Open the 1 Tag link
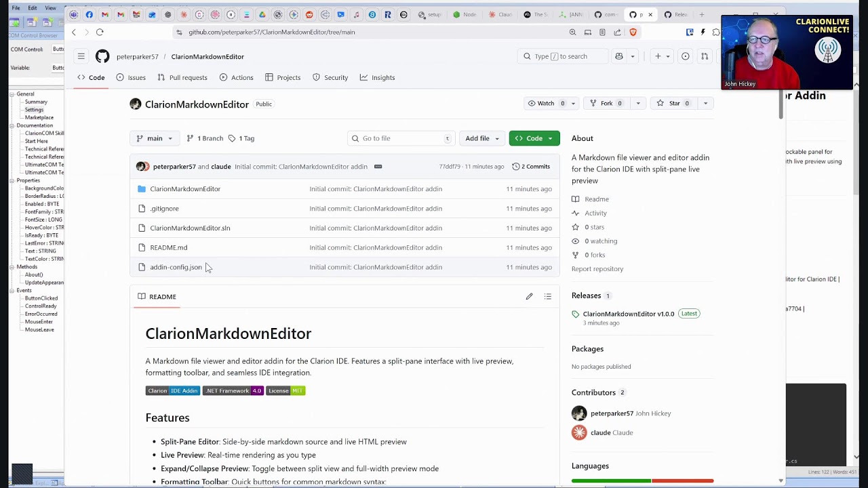Image resolution: width=868 pixels, height=488 pixels. point(241,138)
